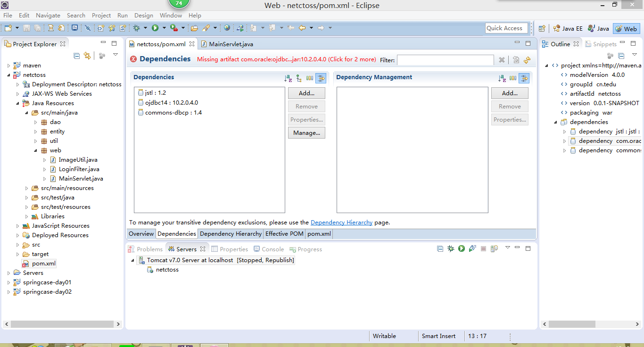Click the Search flashlight icon in toolbar
644x347 pixels.
tap(206, 28)
